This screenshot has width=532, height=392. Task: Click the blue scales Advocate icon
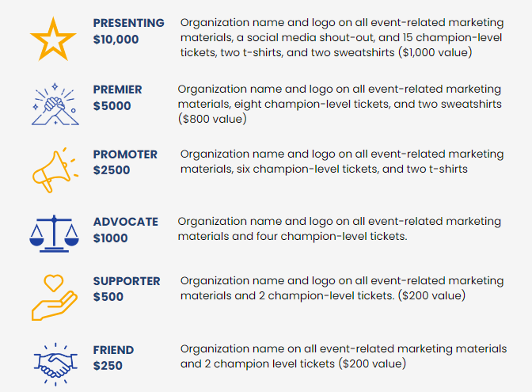point(55,234)
